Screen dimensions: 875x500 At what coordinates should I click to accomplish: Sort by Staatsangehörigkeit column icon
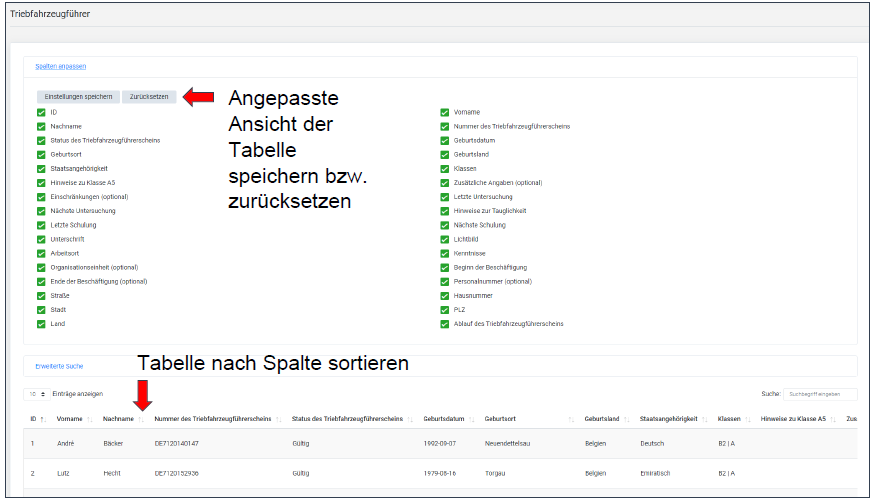pos(706,419)
